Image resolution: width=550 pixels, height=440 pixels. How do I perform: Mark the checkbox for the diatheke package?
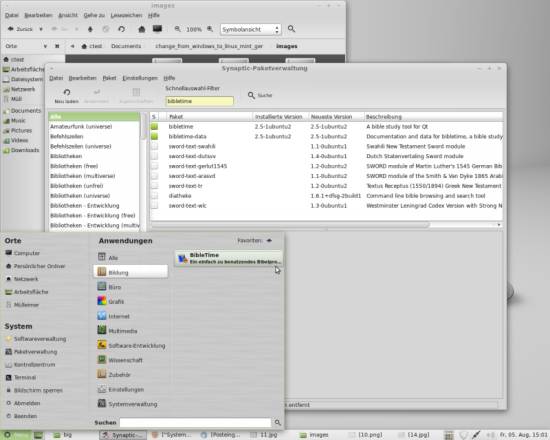154,196
